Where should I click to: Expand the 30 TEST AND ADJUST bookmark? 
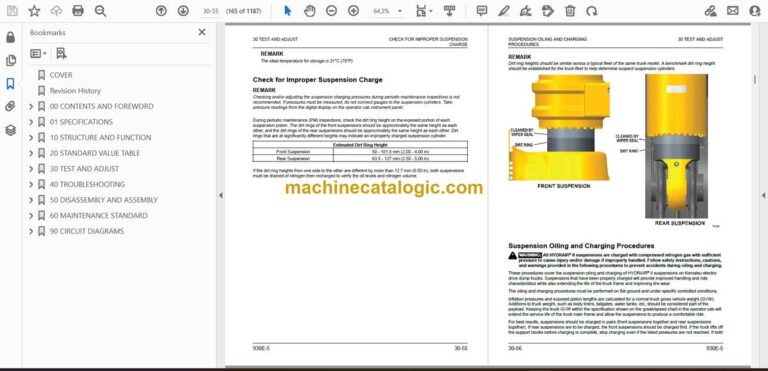31,169
